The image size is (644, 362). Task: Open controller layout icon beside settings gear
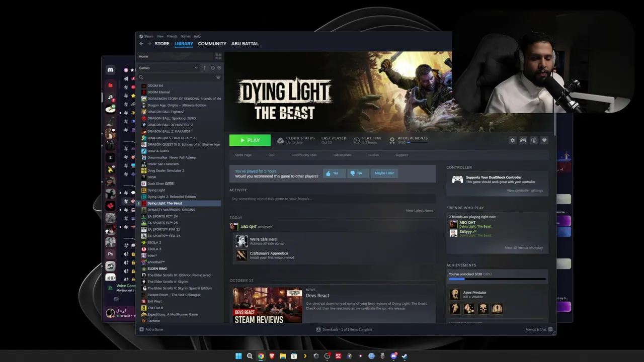click(x=523, y=140)
